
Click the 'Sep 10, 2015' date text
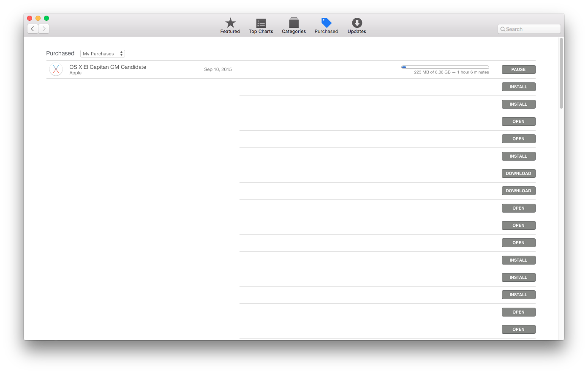point(218,69)
